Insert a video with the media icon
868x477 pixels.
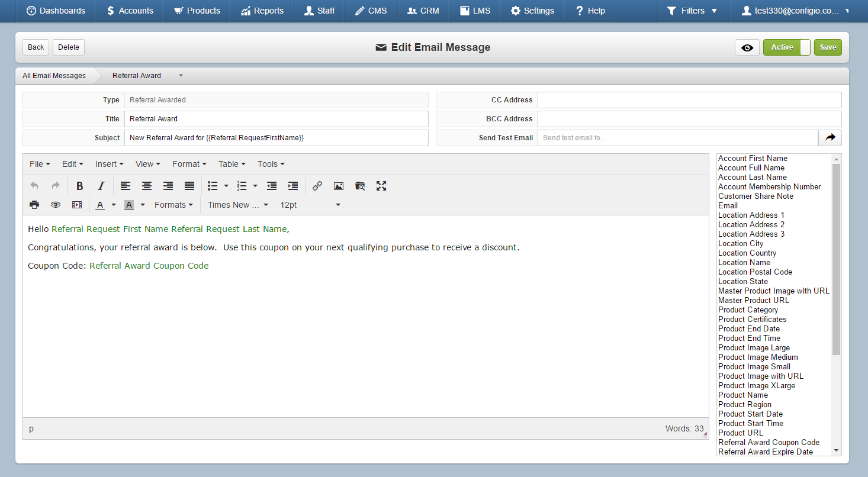[77, 205]
